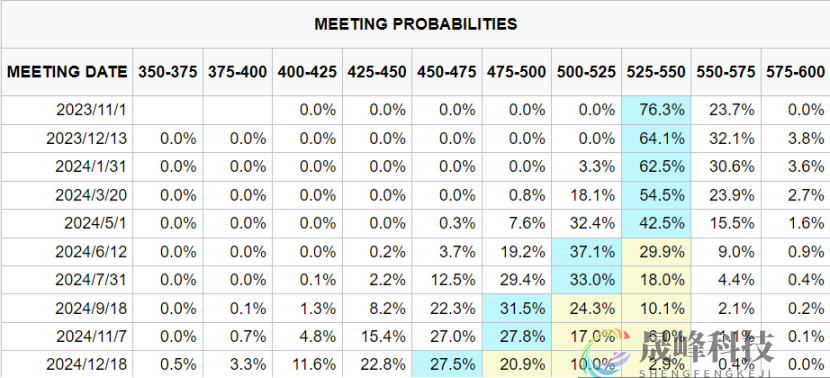Select the 2024/12/18 meeting date row
The height and width of the screenshot is (378, 830).
pyautogui.click(x=415, y=365)
